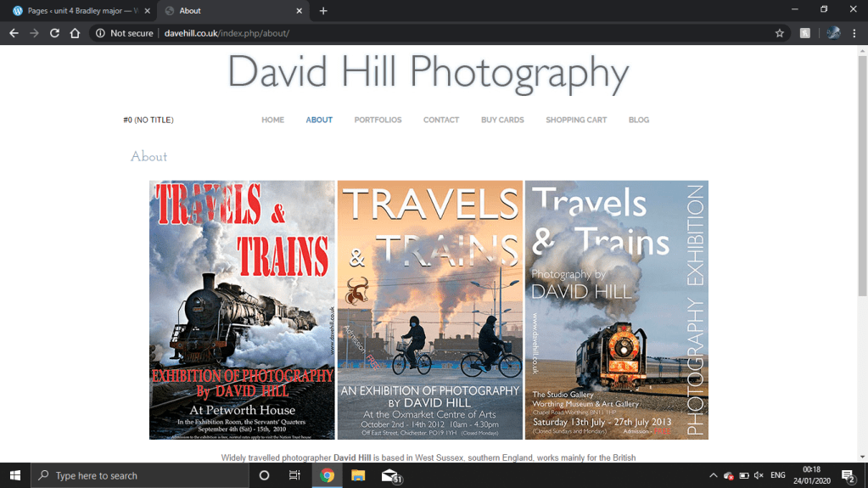Viewport: 868px width, 488px height.
Task: Navigate to the BLOG page
Action: coord(639,121)
